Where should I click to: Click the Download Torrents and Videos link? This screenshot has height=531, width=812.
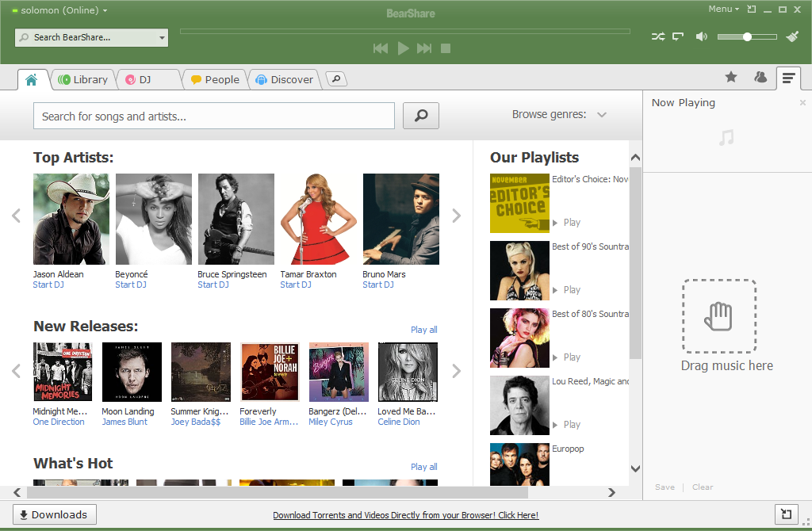[405, 515]
